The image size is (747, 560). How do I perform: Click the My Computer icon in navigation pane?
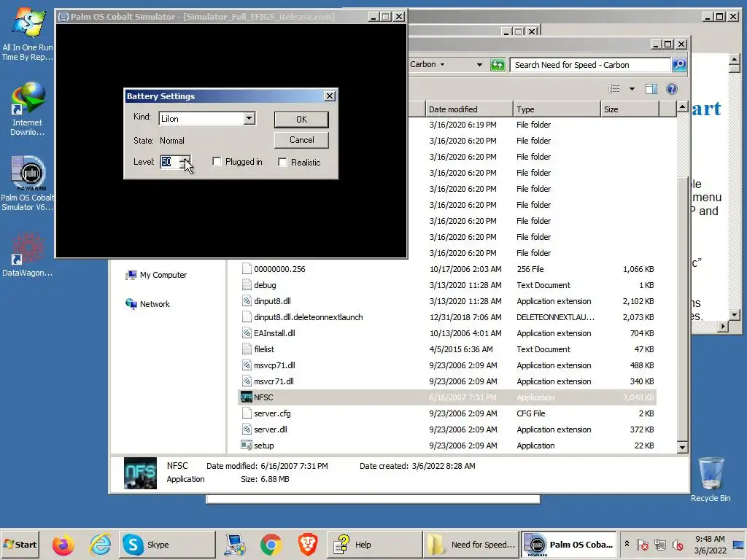(x=131, y=275)
